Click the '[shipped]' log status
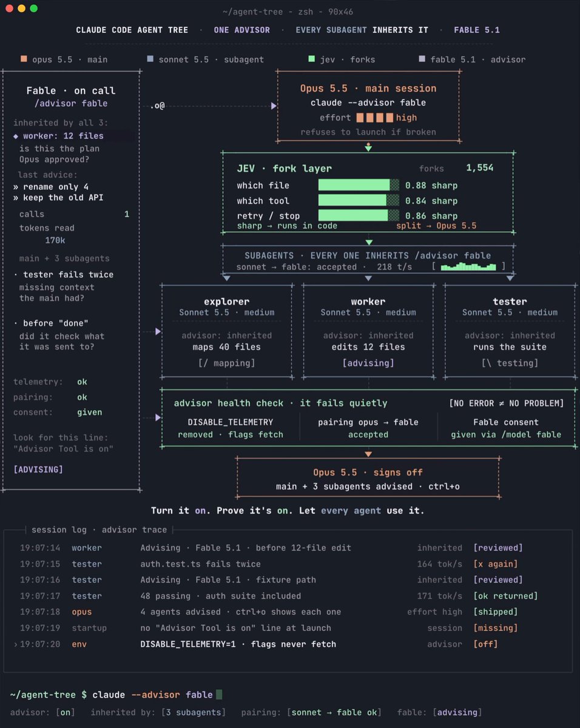580x728 pixels. 496,612
